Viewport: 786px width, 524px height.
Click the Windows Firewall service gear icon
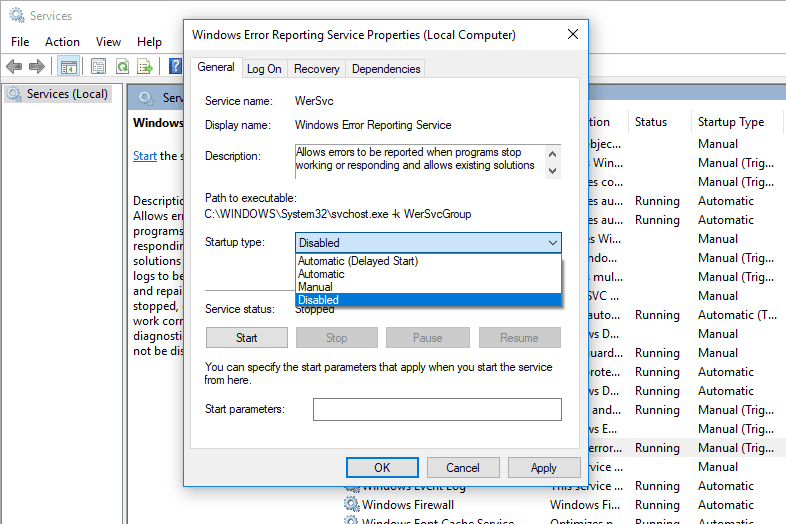tap(351, 504)
